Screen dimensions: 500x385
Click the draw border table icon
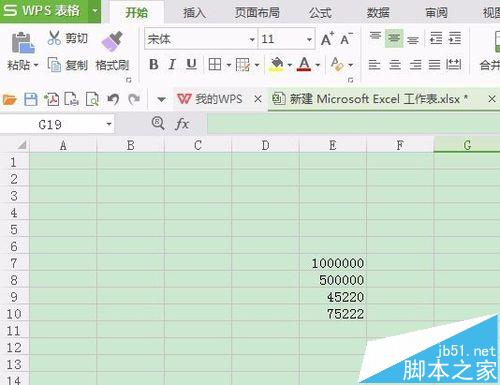[243, 65]
